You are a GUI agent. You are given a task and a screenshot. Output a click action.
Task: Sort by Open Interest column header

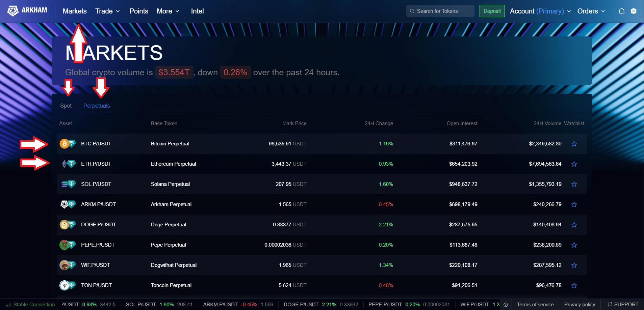(x=462, y=123)
